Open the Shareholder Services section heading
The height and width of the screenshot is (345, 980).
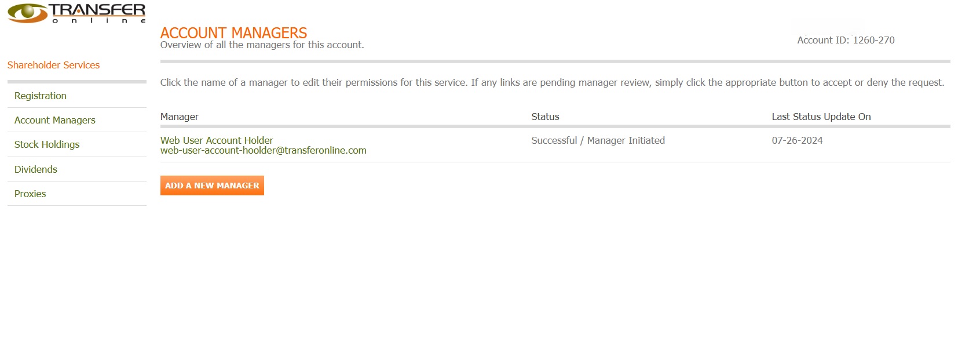[x=53, y=65]
